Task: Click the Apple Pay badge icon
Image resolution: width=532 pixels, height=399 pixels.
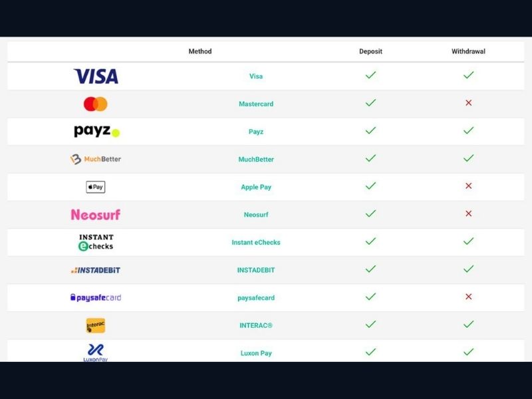Action: 96,187
